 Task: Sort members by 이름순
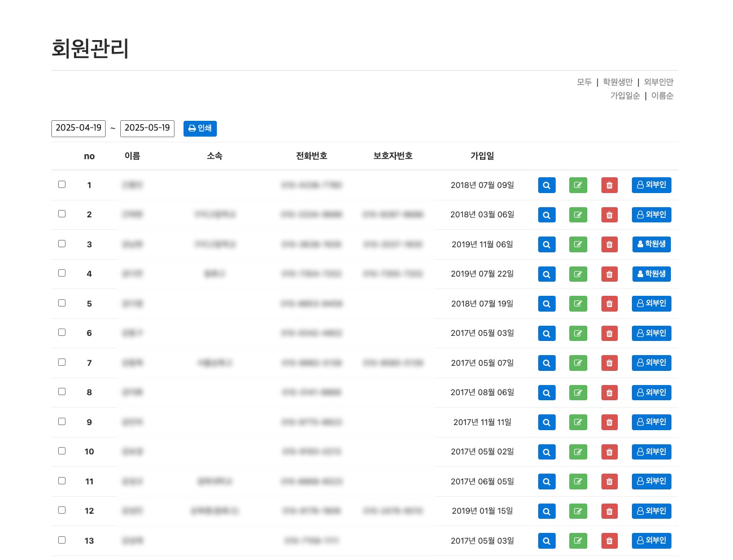point(662,95)
